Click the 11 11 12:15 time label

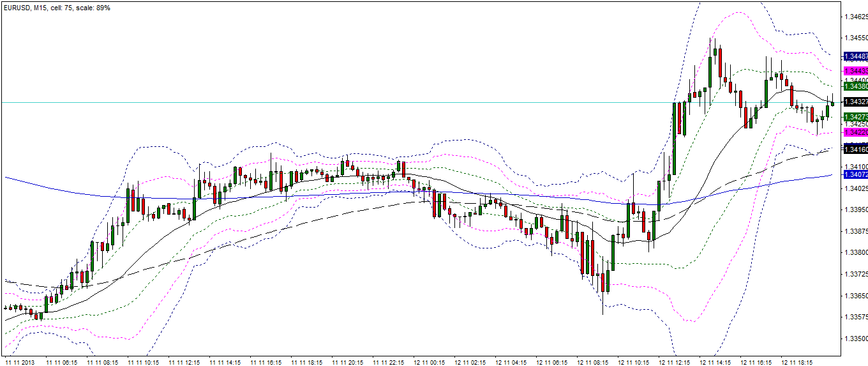coord(184,362)
